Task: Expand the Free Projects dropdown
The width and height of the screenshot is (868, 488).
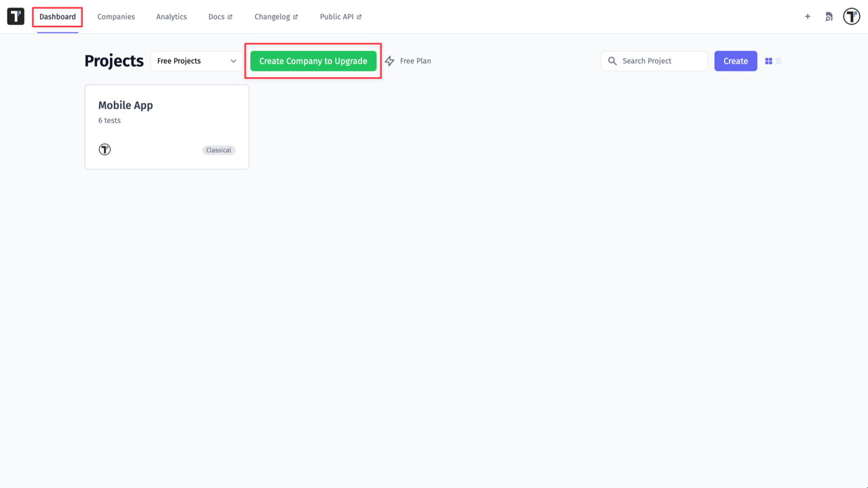Action: (x=197, y=61)
